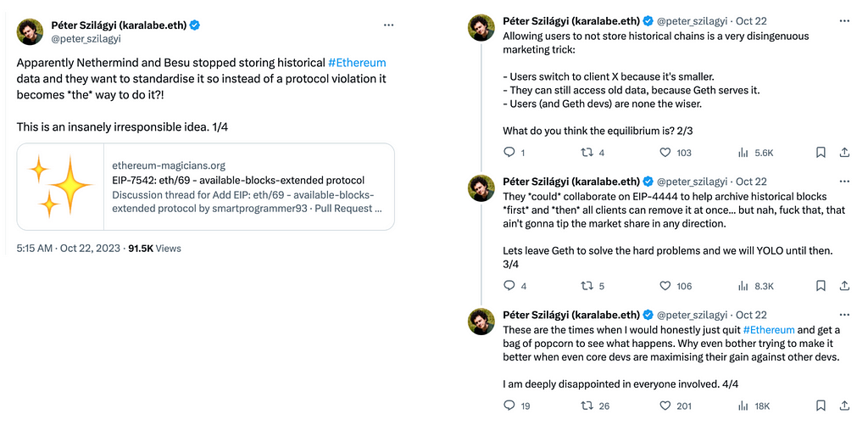
Task: Click the #Ethereum hashtag in the 4/4 tweet
Action: (769, 329)
